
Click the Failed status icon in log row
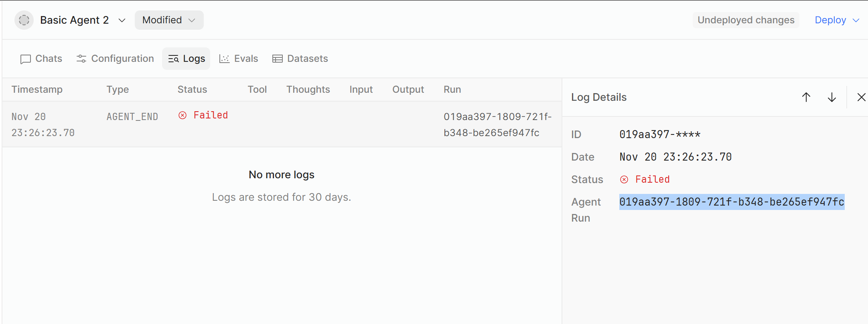(183, 116)
